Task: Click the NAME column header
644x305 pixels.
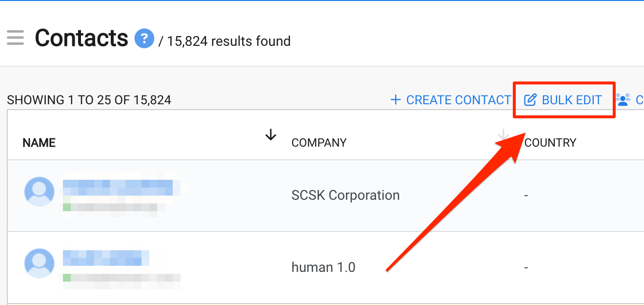Action: (39, 143)
